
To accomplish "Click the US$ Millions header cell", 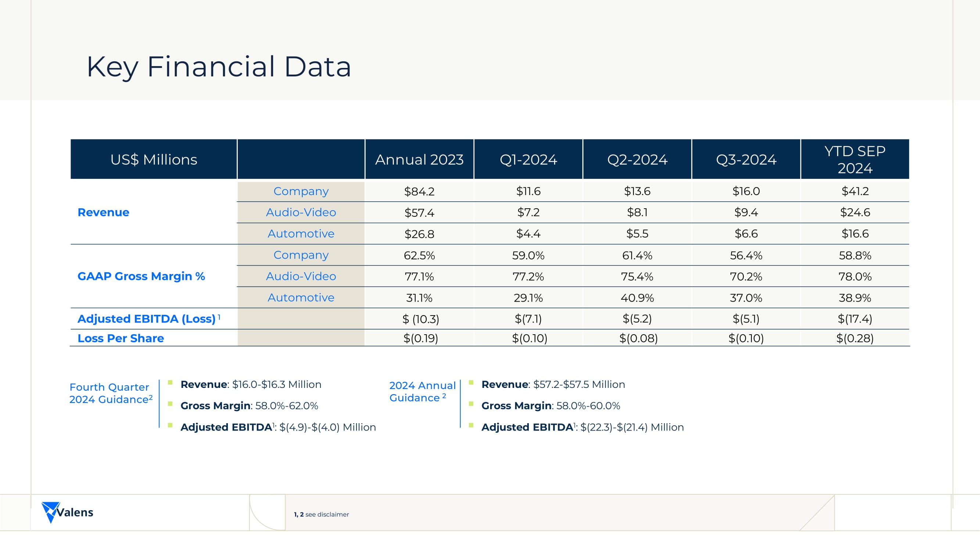I will tap(154, 159).
